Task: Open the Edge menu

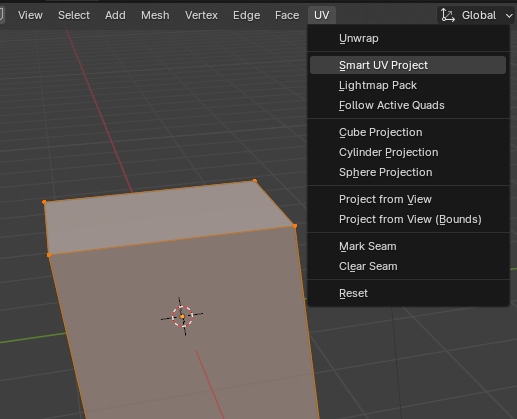Action: point(247,15)
